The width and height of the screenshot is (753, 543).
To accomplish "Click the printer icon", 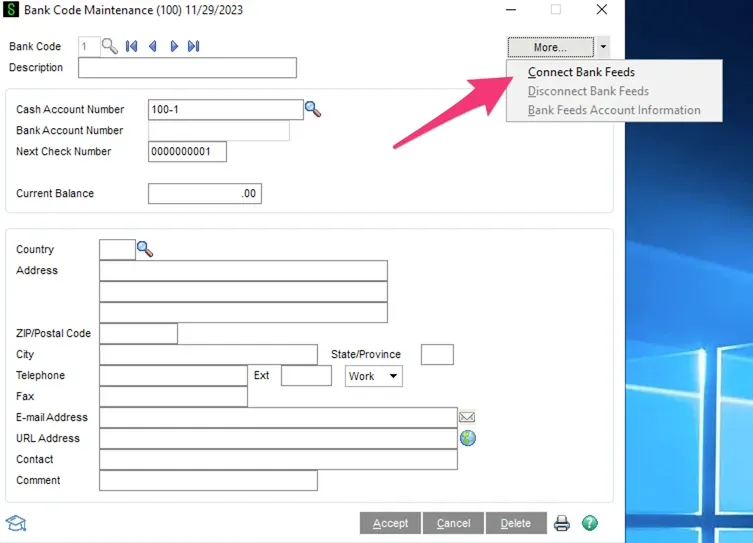I will point(562,523).
